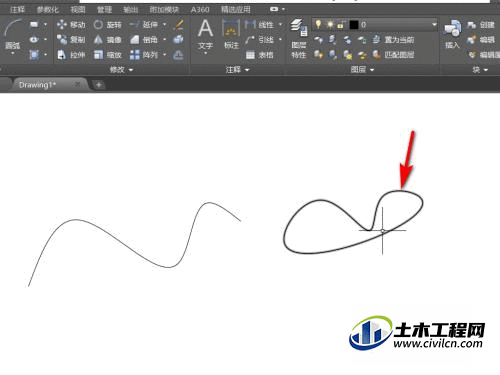The height and width of the screenshot is (375, 500).
Task: Click the black layer color swatch
Action: point(354,24)
